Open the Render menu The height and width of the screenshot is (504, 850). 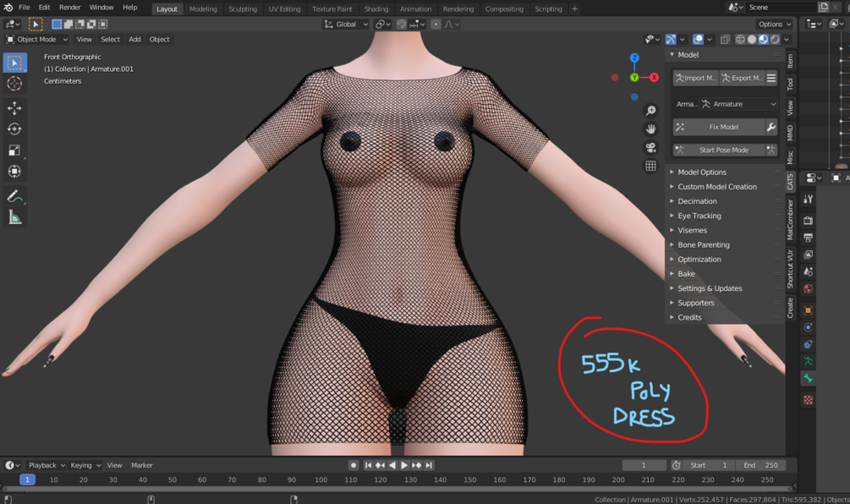pyautogui.click(x=70, y=8)
